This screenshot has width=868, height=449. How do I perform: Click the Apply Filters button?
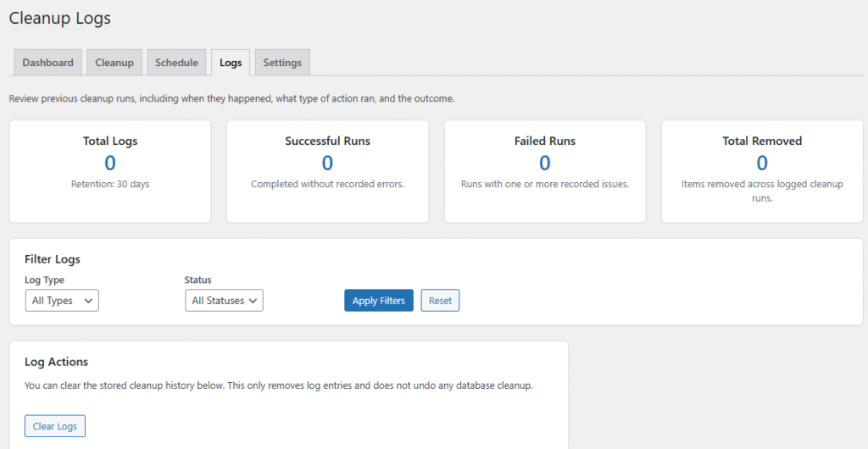pyautogui.click(x=378, y=301)
